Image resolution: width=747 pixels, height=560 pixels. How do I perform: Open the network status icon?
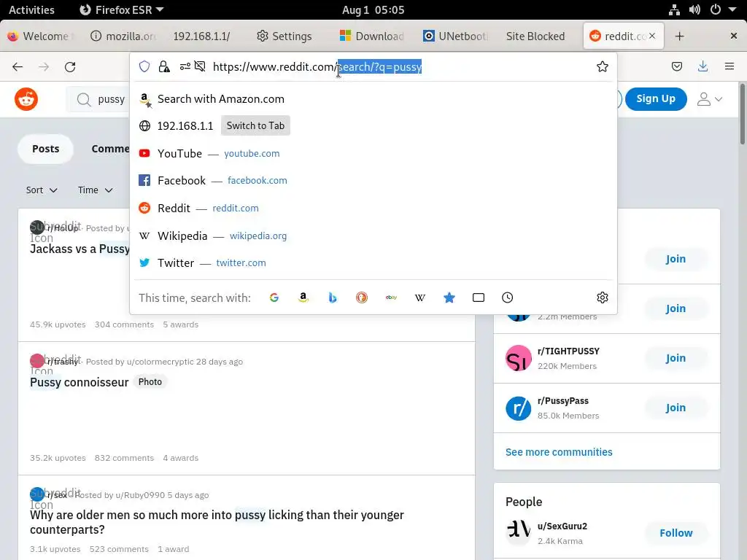pos(674,9)
